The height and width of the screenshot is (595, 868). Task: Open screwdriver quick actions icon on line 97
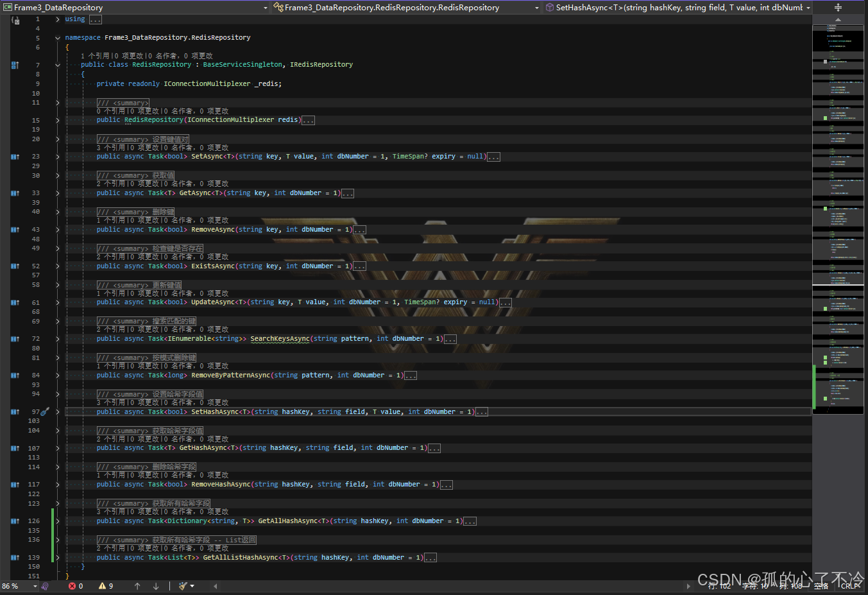(x=45, y=411)
